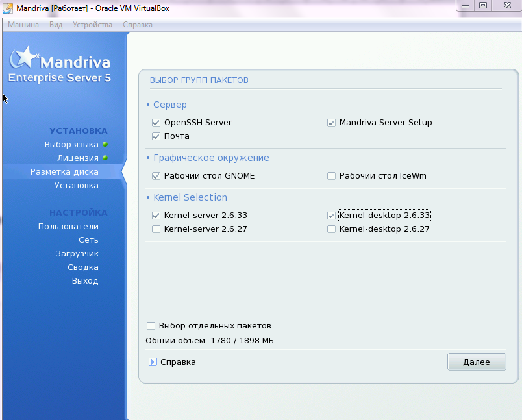Select Выбор языка step in sidebar
Viewport: 522px width, 420px height.
coord(71,145)
